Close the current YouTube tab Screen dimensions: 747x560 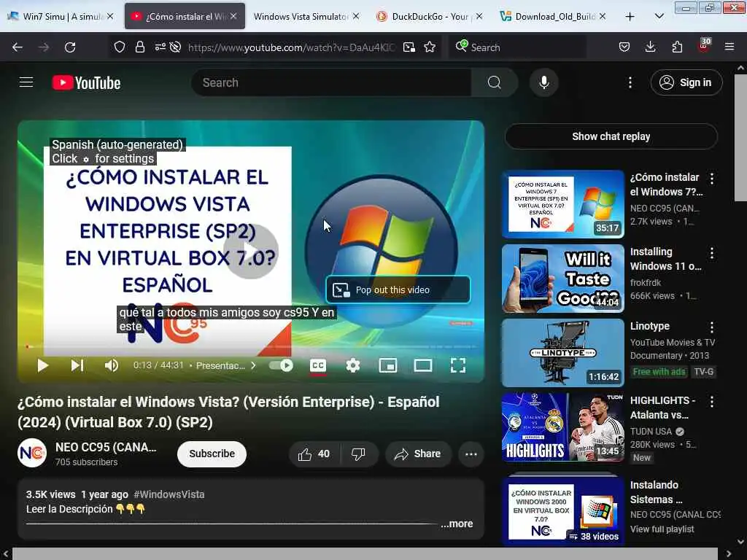[233, 16]
